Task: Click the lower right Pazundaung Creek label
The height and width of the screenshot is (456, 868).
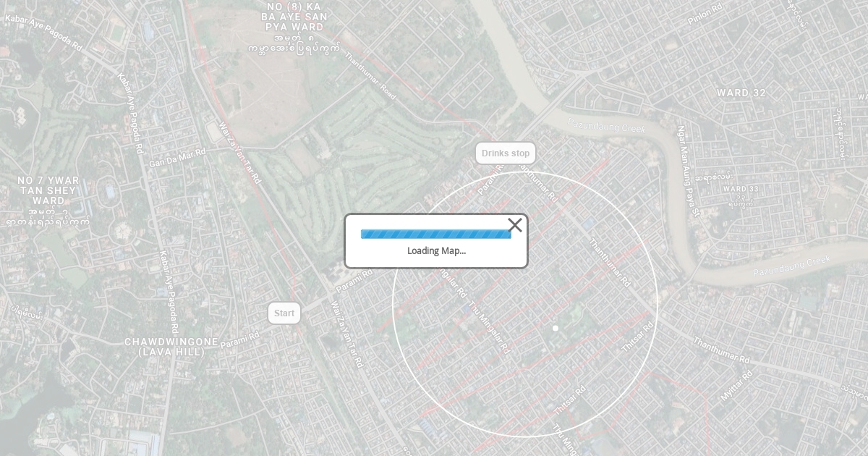Action: coord(793,266)
